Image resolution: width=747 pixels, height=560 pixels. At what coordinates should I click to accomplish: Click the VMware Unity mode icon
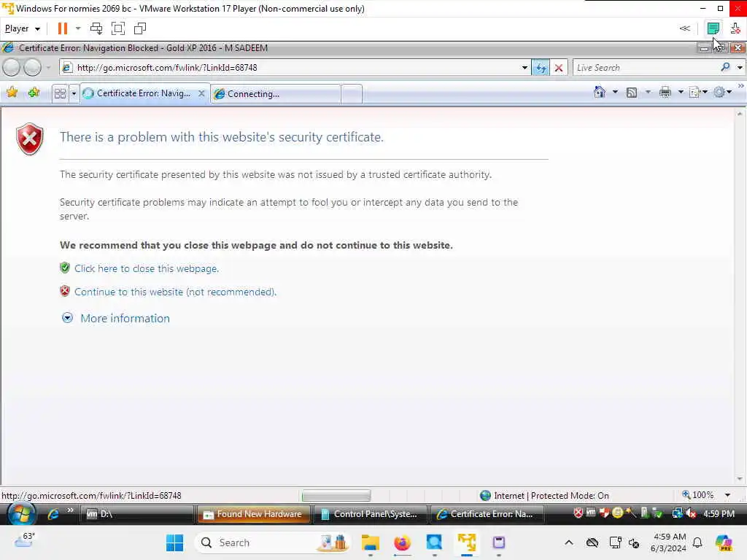(x=140, y=28)
